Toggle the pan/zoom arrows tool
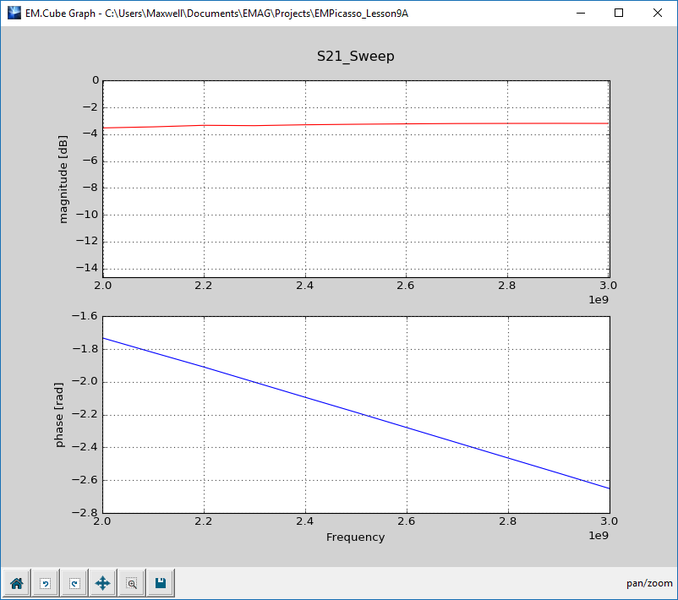678x600 pixels. 102,583
